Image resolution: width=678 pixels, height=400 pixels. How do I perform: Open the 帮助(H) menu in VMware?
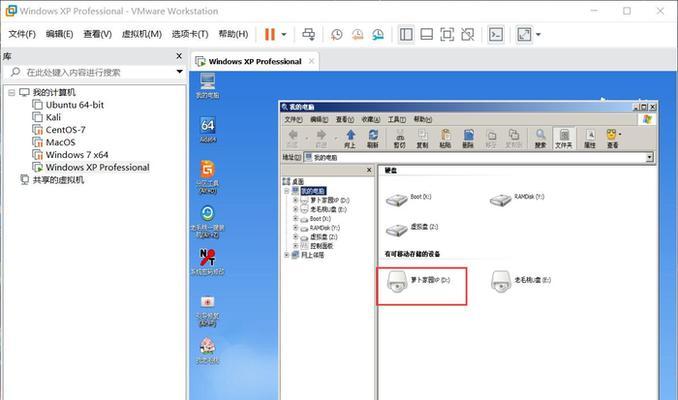233,34
